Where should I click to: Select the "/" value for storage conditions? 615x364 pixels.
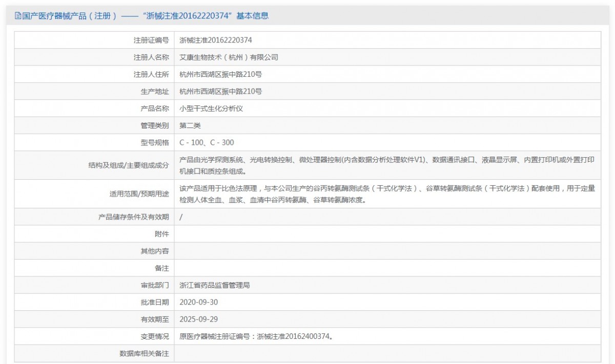tap(181, 217)
